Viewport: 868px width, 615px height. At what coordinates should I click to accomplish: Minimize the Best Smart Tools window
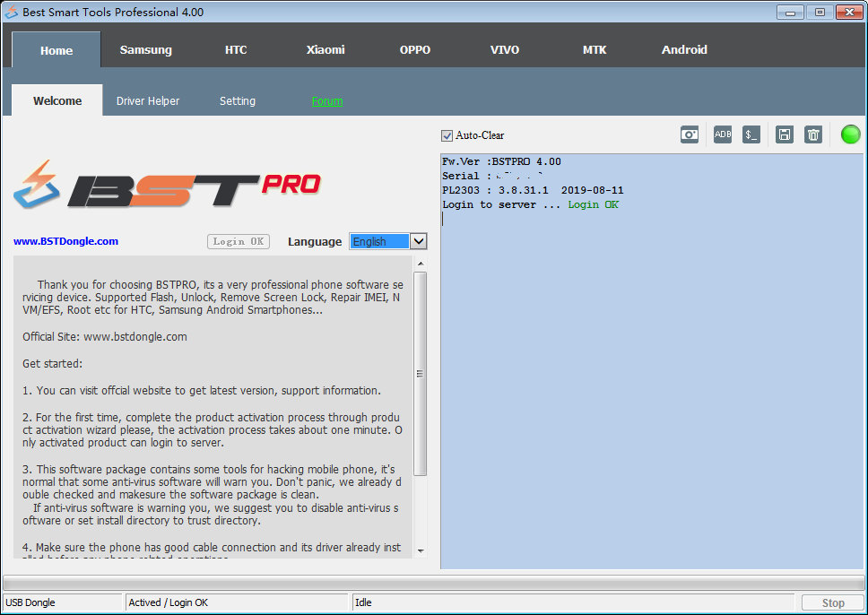(791, 13)
